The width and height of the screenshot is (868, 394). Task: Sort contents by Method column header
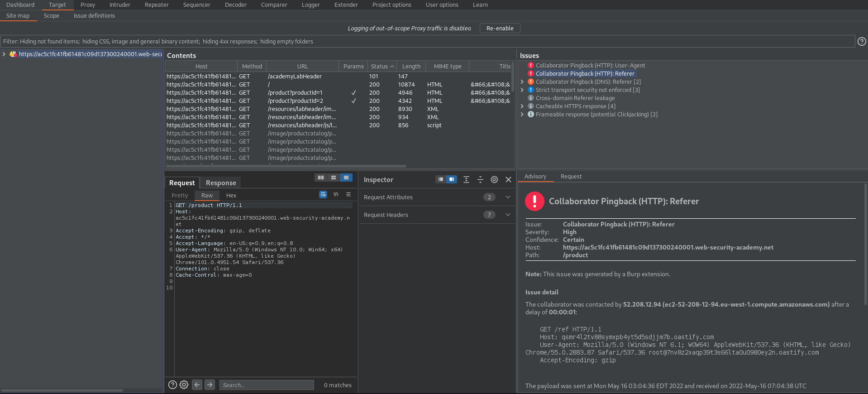pyautogui.click(x=252, y=66)
